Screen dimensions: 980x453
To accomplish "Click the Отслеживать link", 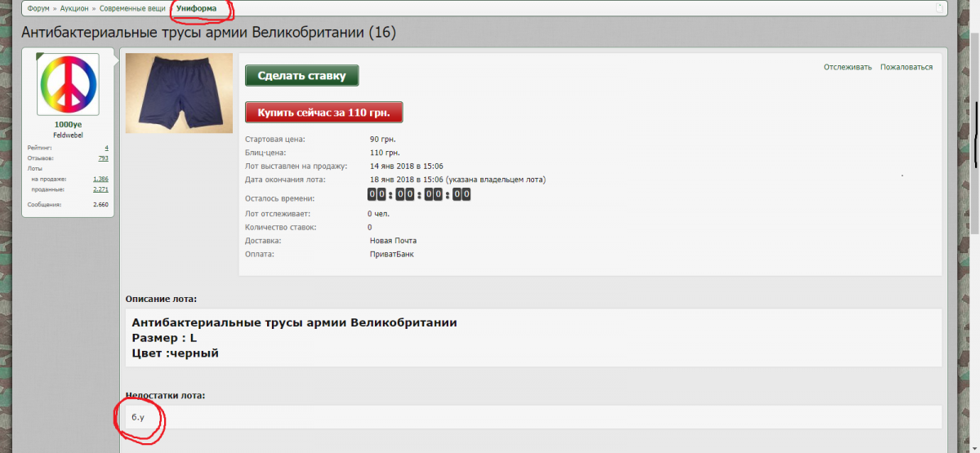I will 848,67.
